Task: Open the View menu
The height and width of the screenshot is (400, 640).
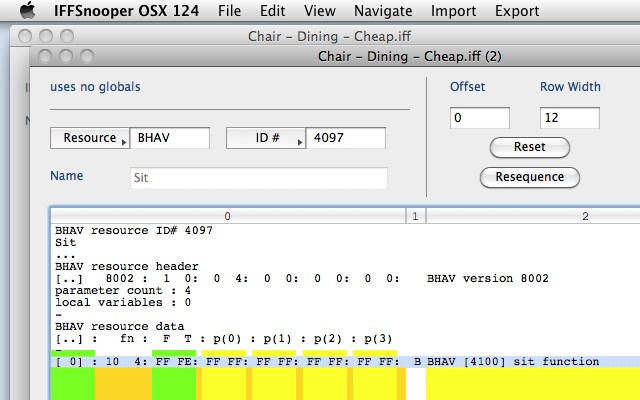Action: (319, 12)
